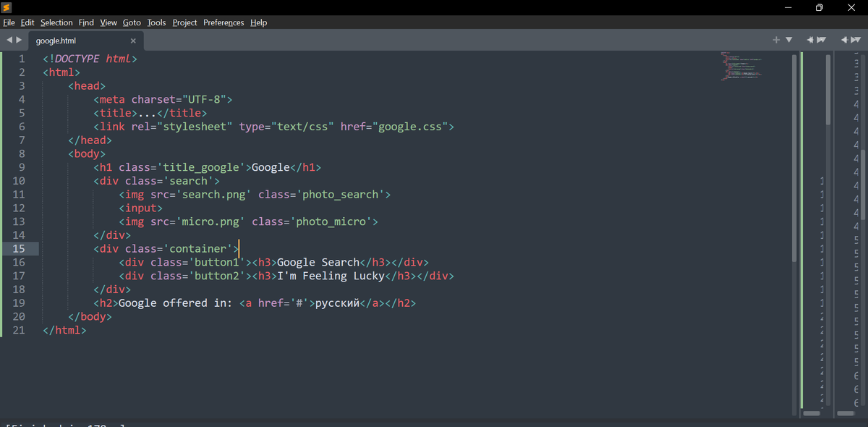868x427 pixels.
Task: Click "google.css" href value on line 6
Action: pos(410,127)
